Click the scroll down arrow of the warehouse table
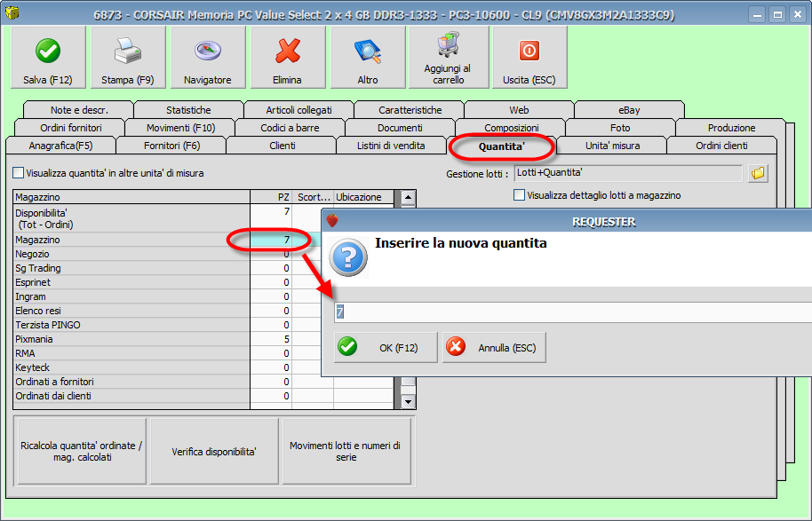This screenshot has width=812, height=521. [408, 401]
